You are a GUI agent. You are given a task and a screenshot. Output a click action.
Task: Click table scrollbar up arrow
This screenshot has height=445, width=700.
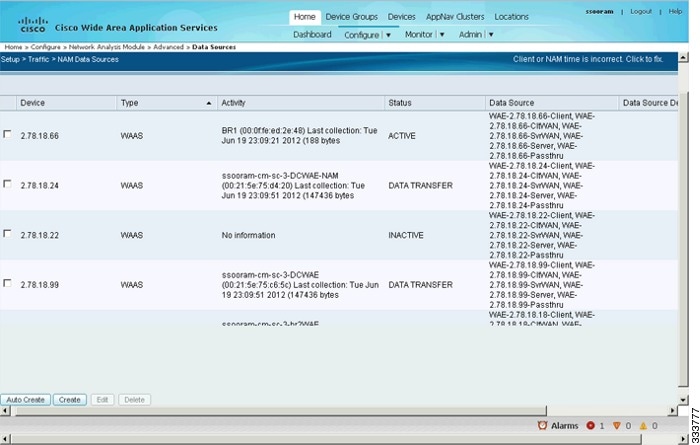point(683,57)
